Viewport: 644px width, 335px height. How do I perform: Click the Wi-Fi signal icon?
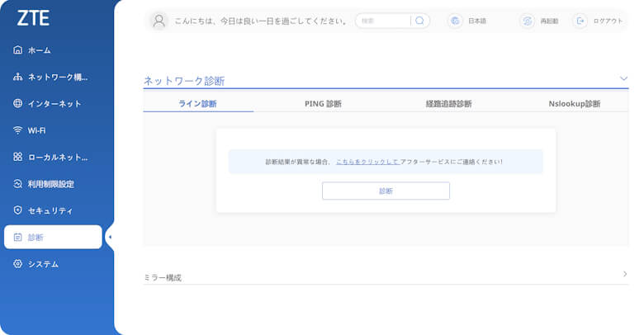(17, 130)
